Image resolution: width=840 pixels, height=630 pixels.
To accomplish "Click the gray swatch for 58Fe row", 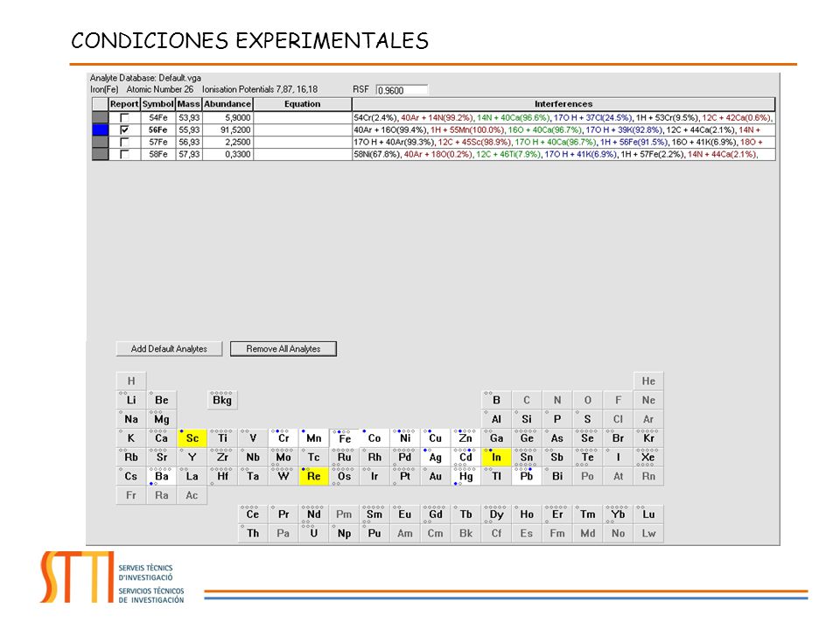I will point(100,154).
